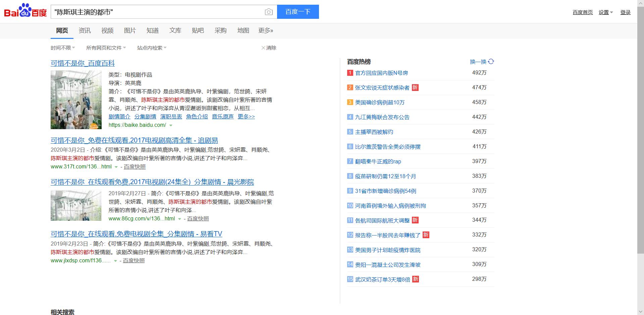Screen dimensions: 644x315
Task: Open the 设置 settings dropdown
Action: (x=606, y=12)
